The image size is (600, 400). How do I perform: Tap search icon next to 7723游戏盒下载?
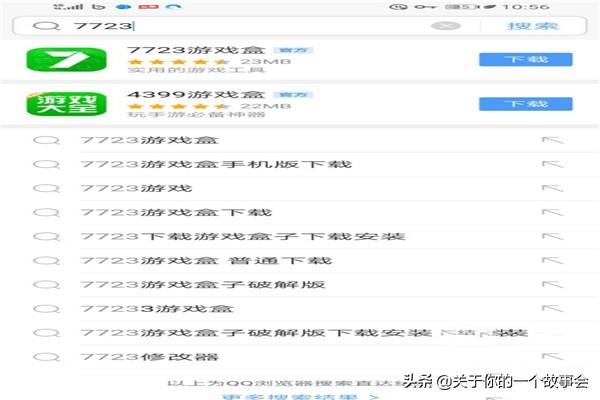[44, 213]
